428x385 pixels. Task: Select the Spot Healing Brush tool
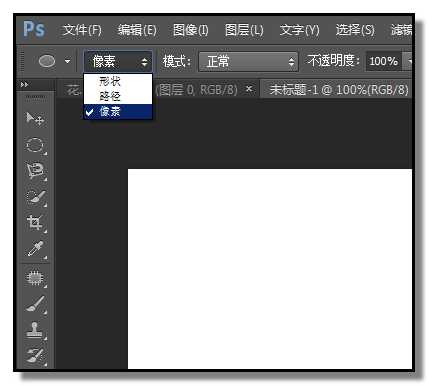pos(35,278)
